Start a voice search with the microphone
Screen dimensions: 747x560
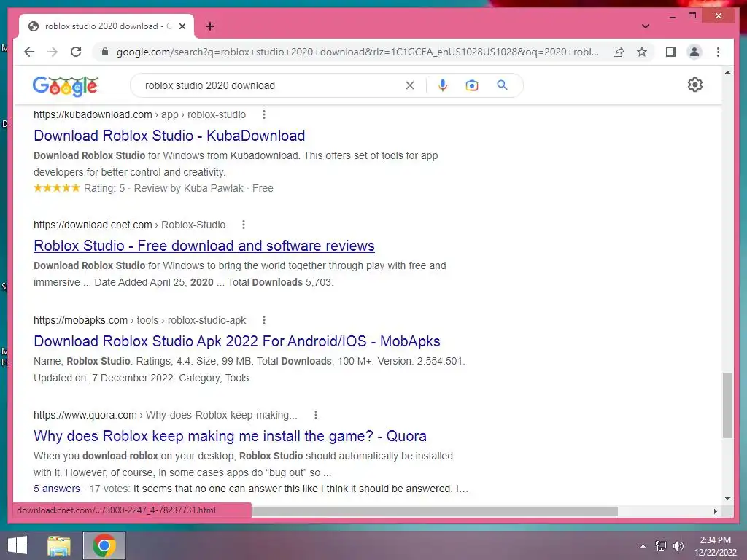(x=443, y=85)
